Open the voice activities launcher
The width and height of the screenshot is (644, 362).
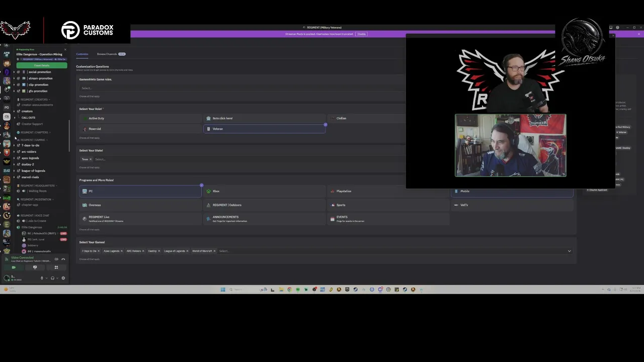(56, 267)
